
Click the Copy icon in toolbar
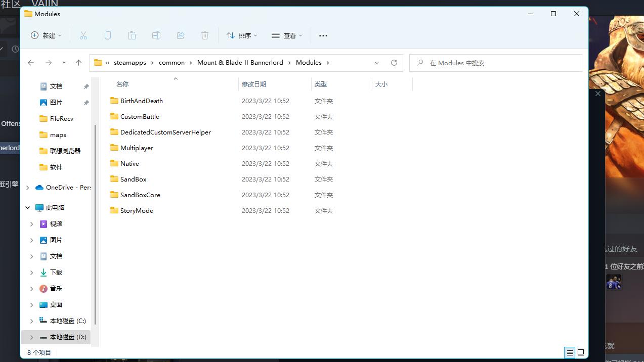(x=108, y=35)
